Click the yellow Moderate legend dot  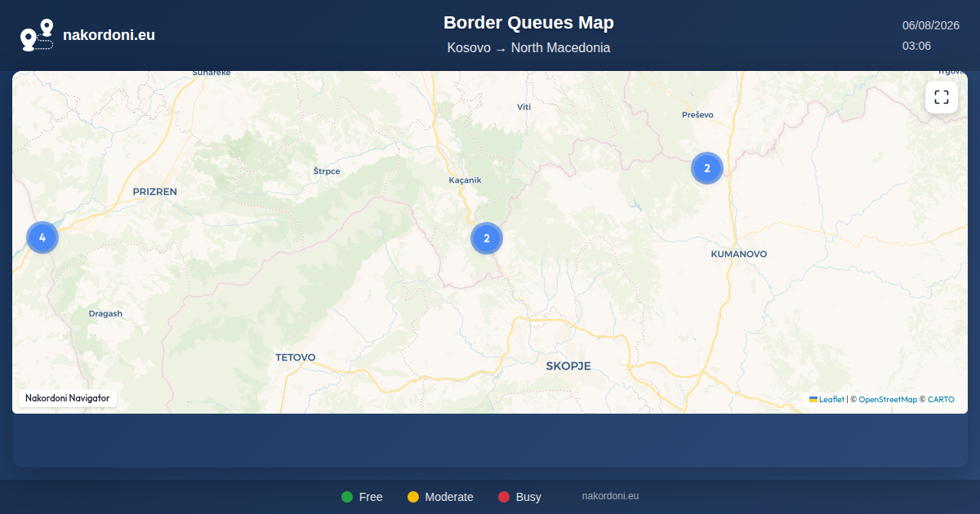click(413, 497)
